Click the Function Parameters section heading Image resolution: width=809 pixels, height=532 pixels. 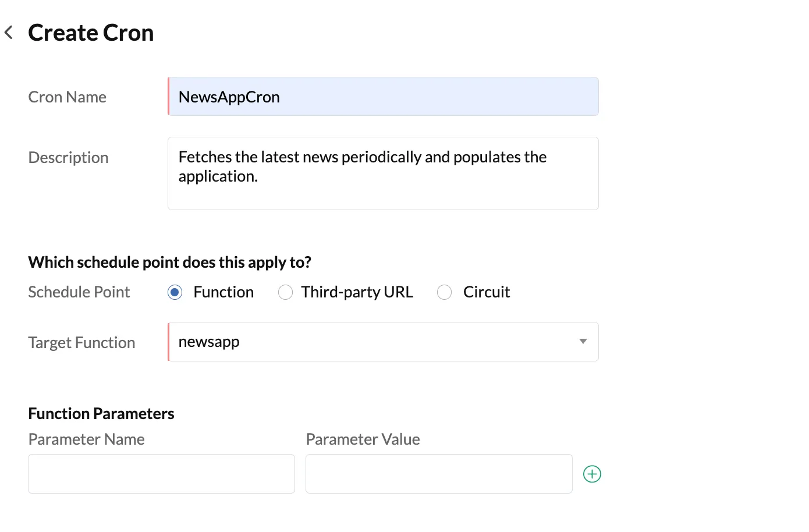(x=101, y=414)
